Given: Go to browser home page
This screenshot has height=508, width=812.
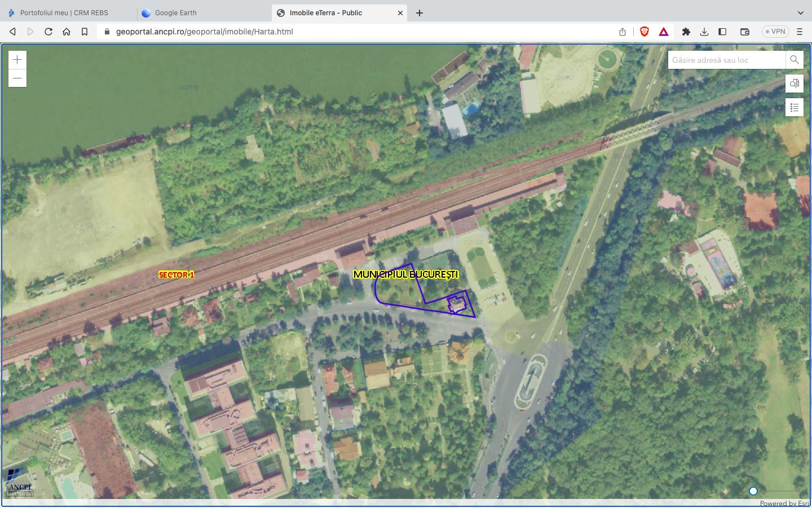Looking at the screenshot, I should click(67, 32).
